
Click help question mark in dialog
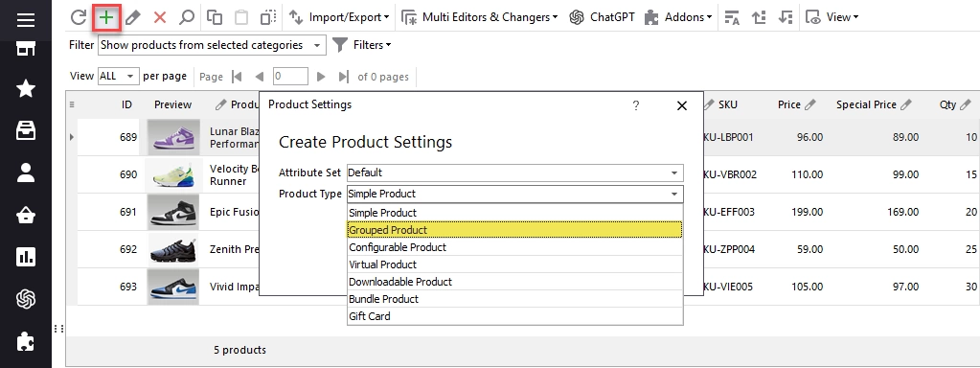636,105
